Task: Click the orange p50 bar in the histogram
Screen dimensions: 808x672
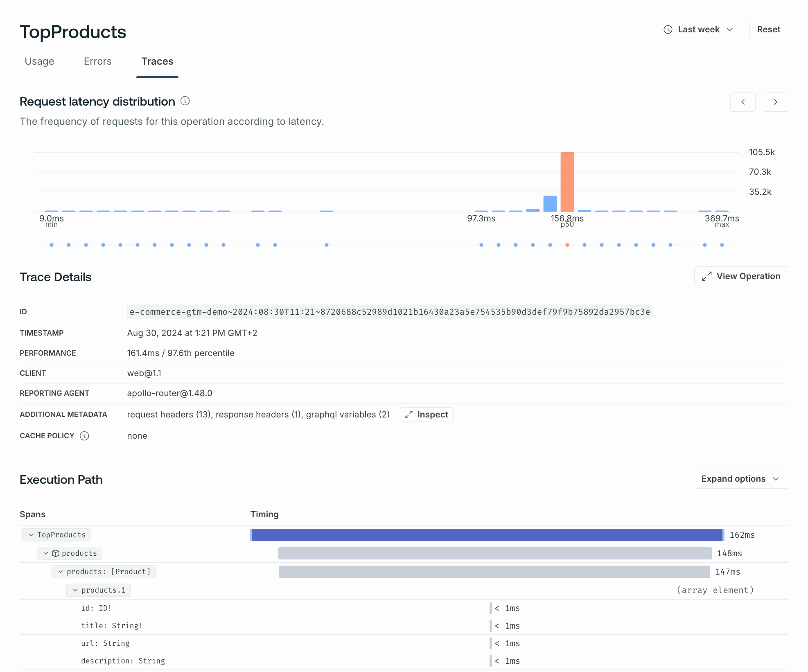Action: tap(567, 182)
